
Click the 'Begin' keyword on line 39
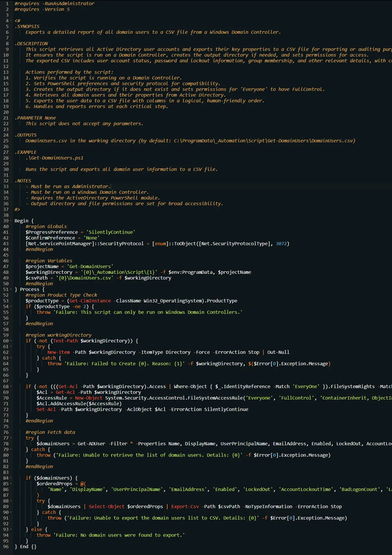[21, 221]
